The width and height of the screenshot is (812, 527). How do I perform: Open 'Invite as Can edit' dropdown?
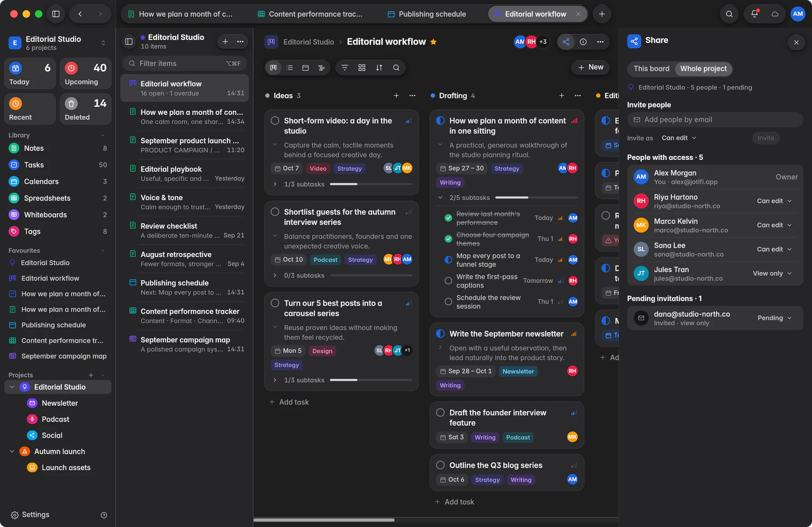click(679, 138)
